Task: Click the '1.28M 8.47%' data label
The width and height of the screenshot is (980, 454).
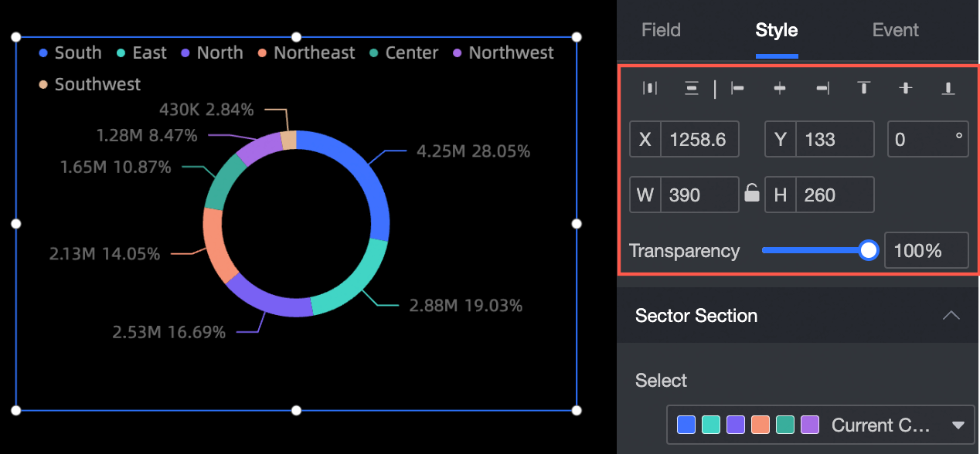Action: (x=147, y=136)
